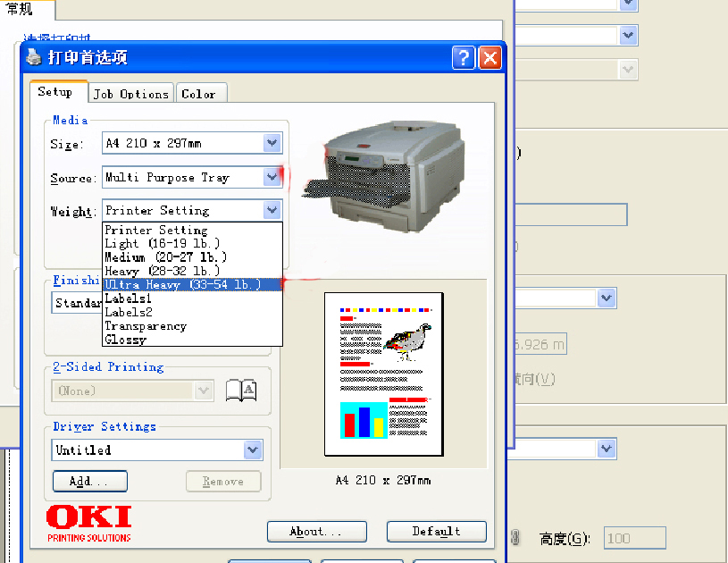The width and height of the screenshot is (728, 563).
Task: Click the help question mark icon
Action: pos(463,58)
